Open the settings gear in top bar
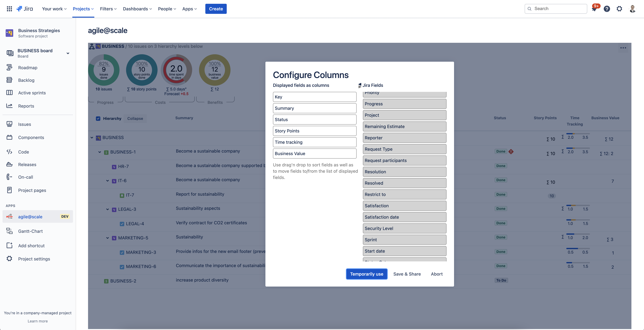 pyautogui.click(x=619, y=9)
